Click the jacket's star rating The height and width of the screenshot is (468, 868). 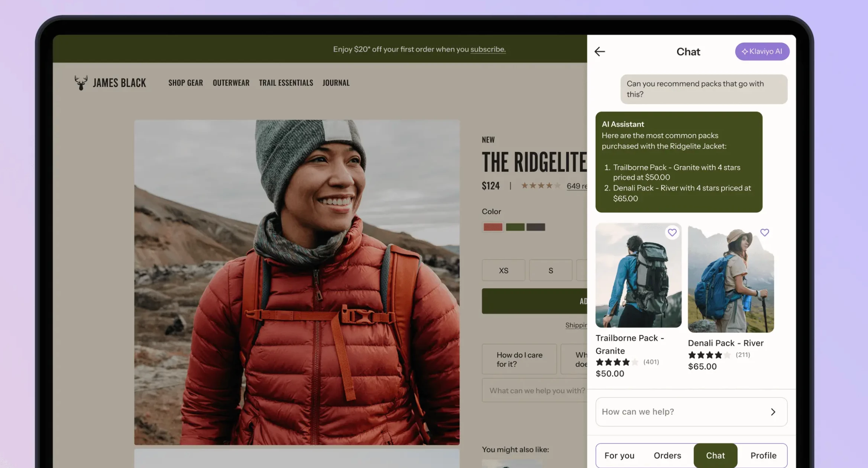(x=541, y=185)
